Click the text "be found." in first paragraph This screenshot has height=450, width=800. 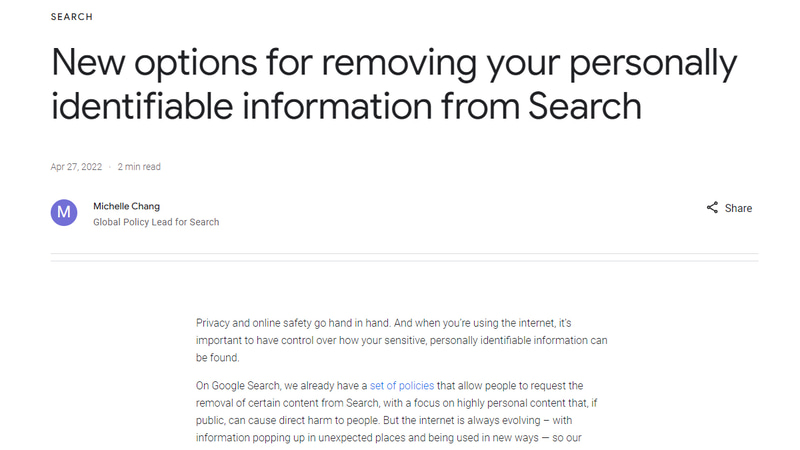218,358
